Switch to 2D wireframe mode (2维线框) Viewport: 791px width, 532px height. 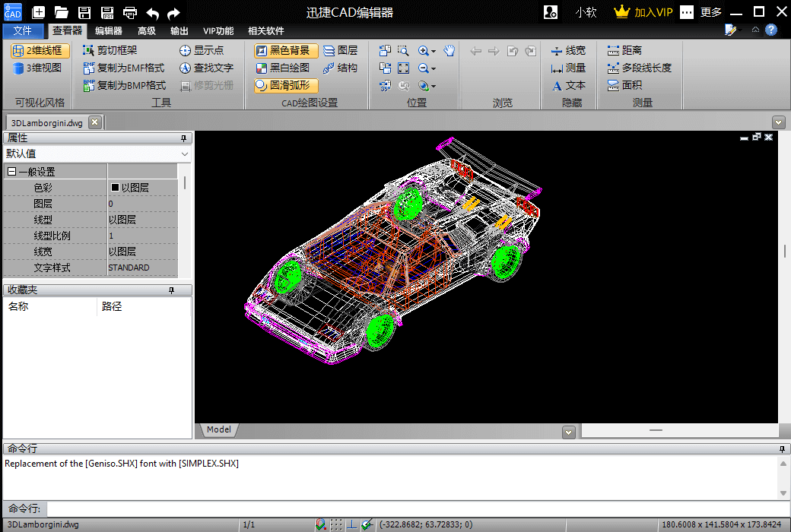40,50
